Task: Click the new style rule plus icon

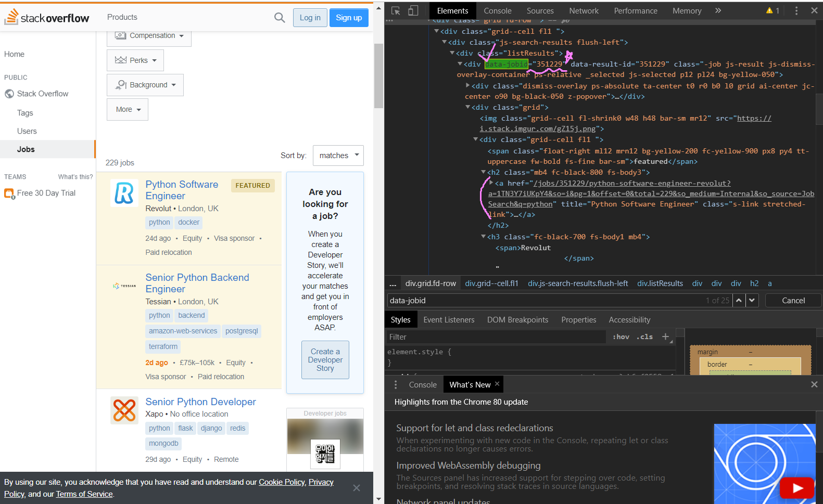Action: pos(665,337)
